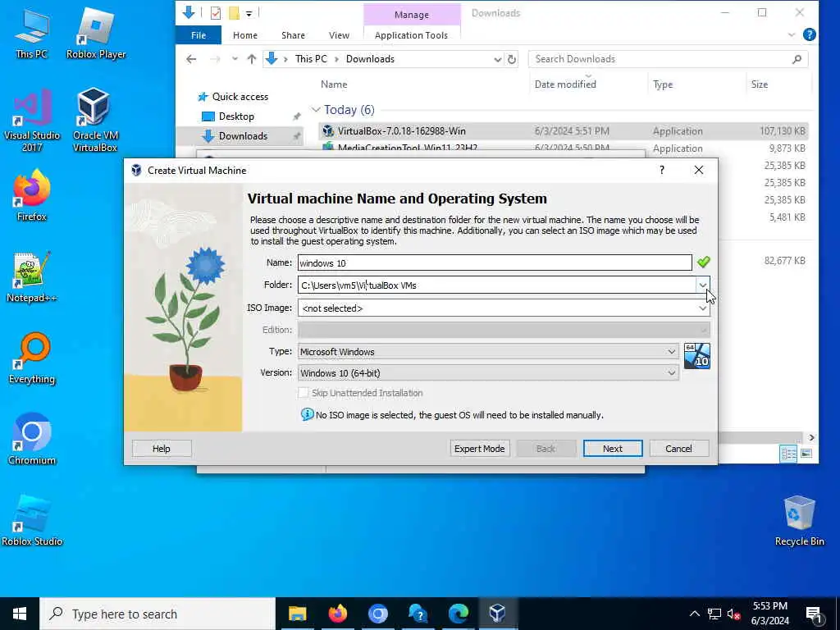The width and height of the screenshot is (840, 630).
Task: Switch to VirtualBox taskbar icon
Action: 498,614
